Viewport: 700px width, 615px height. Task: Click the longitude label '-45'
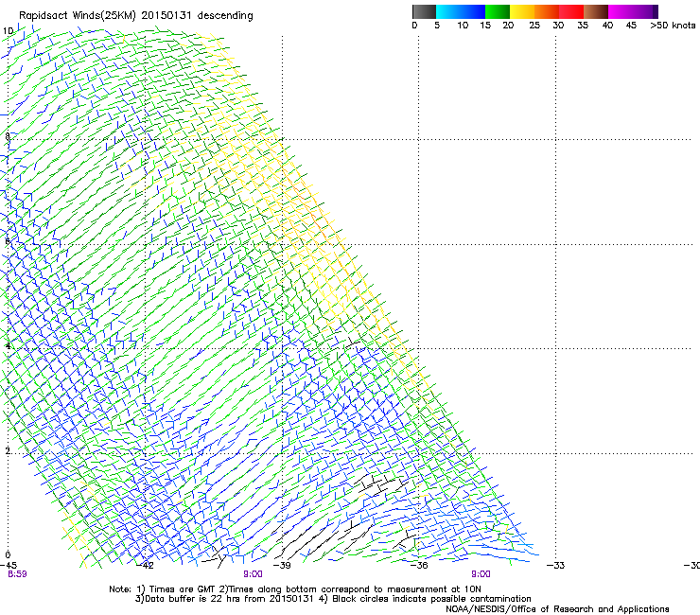9,566
